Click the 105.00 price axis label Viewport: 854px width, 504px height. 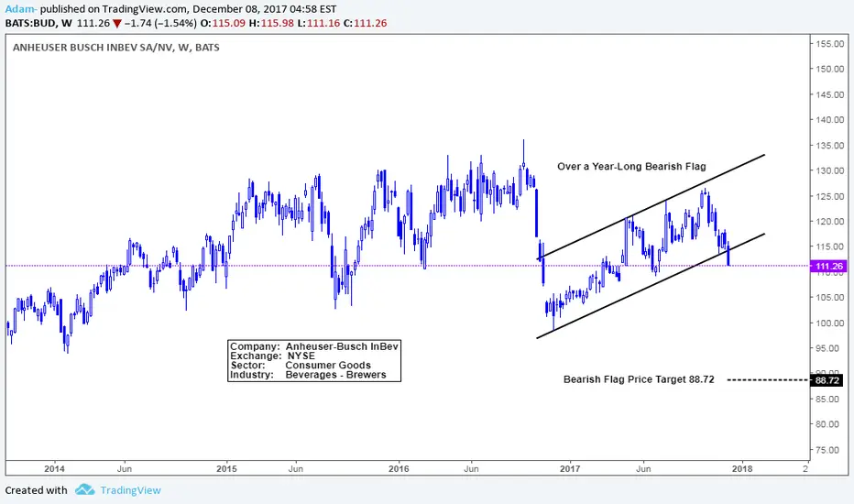(830, 298)
